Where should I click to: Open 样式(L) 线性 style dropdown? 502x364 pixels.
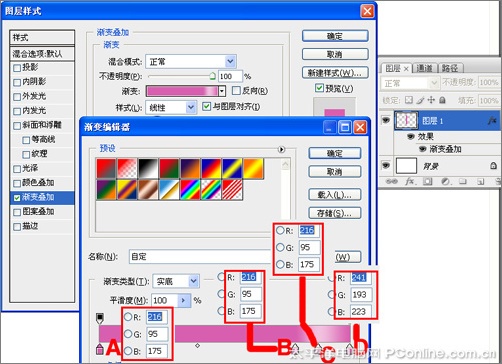pyautogui.click(x=190, y=107)
